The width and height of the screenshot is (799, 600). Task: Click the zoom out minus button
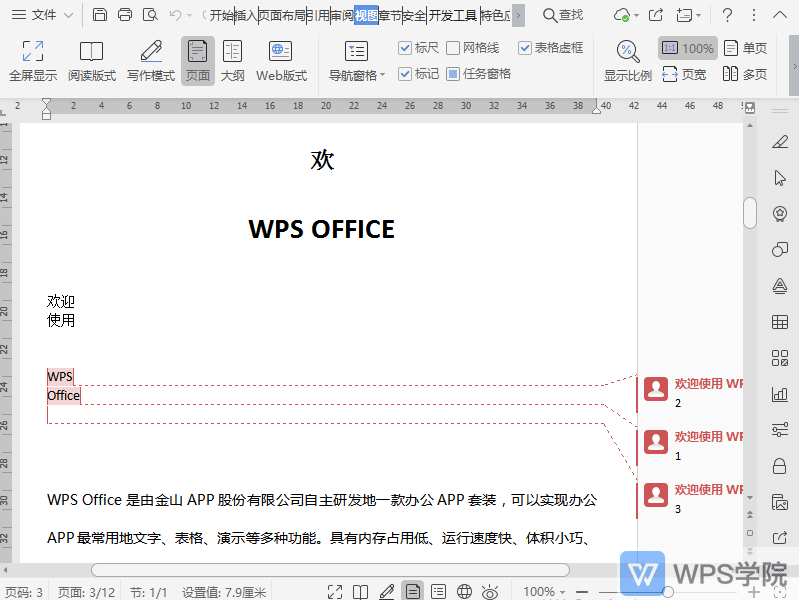point(582,592)
